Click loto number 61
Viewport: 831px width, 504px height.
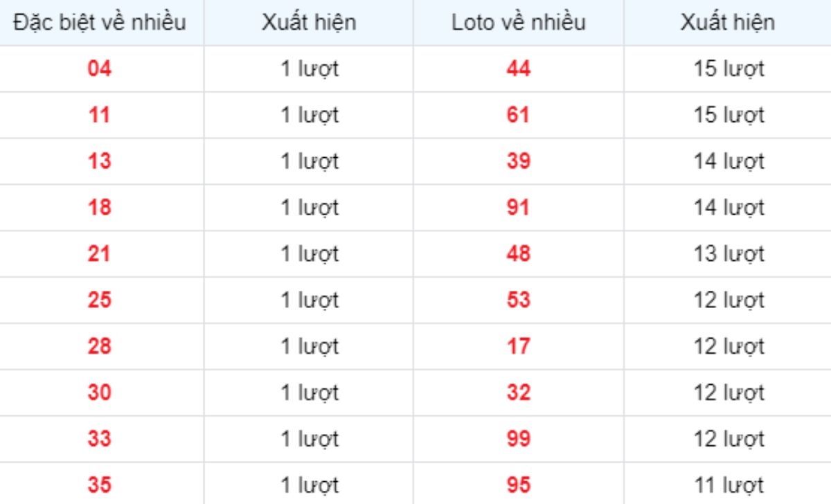(519, 115)
